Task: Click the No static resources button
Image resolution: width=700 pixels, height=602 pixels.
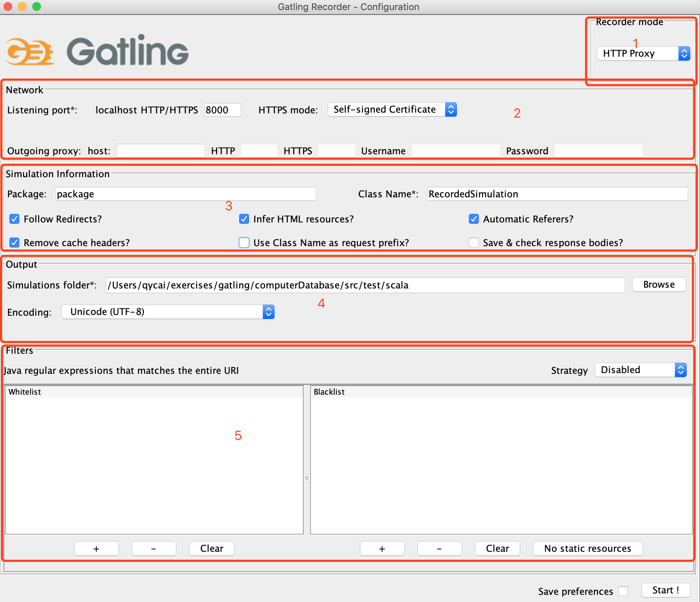Action: (587, 549)
